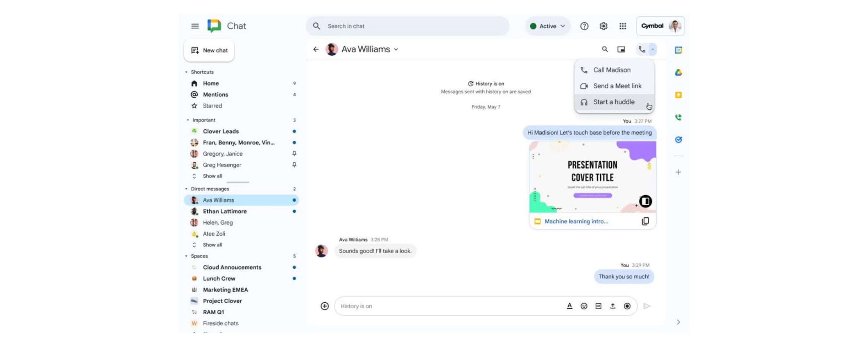Select Call Madison from the menu

(x=614, y=70)
